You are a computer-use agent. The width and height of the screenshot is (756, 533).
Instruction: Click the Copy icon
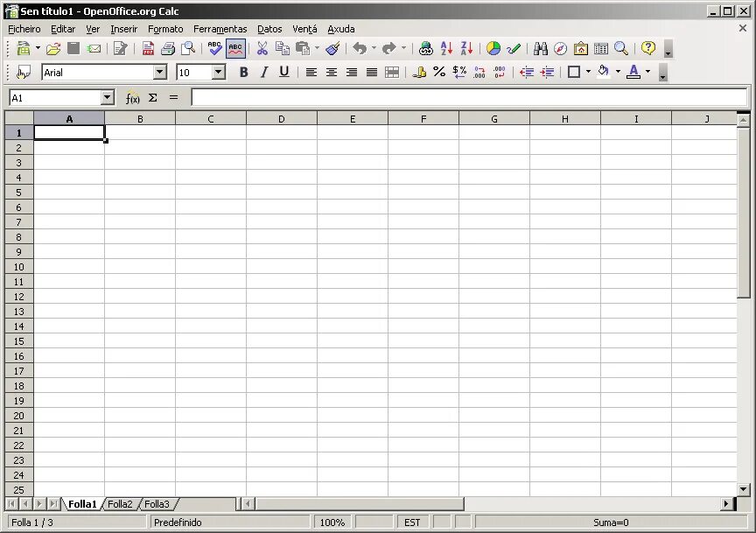coord(282,48)
